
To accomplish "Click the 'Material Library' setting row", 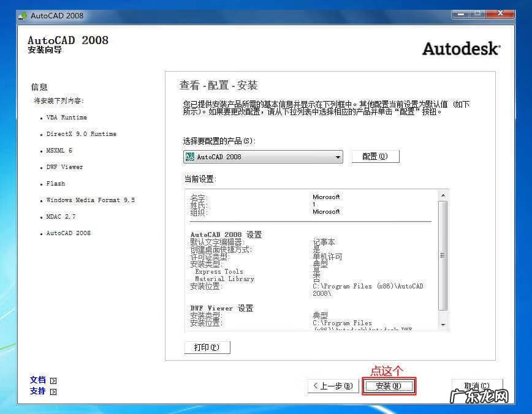I will click(x=224, y=279).
